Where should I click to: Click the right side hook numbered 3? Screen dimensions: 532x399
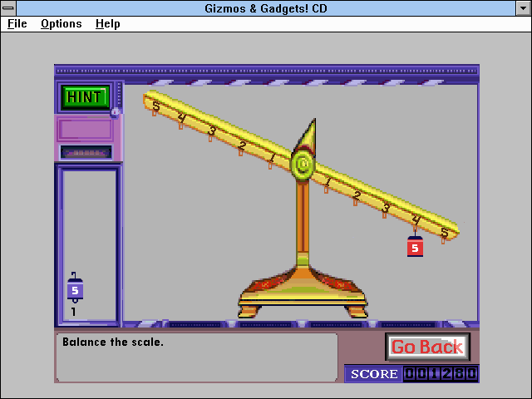coord(384,215)
